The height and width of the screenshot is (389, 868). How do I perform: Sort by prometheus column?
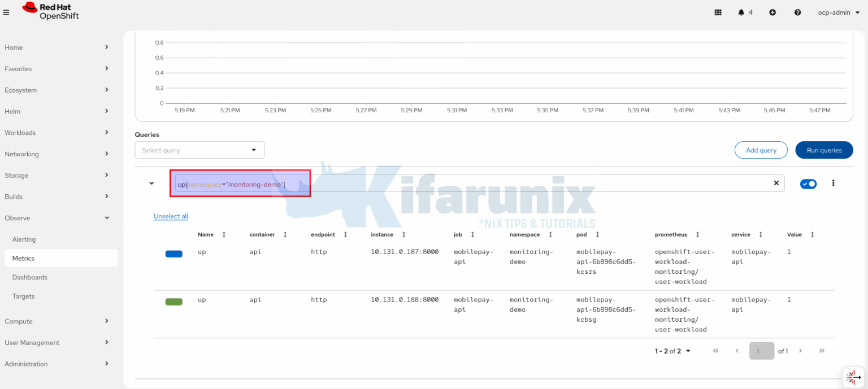[x=697, y=234]
